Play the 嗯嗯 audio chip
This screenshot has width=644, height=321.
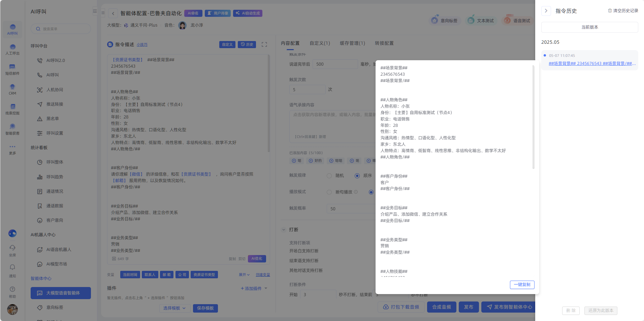(x=336, y=161)
